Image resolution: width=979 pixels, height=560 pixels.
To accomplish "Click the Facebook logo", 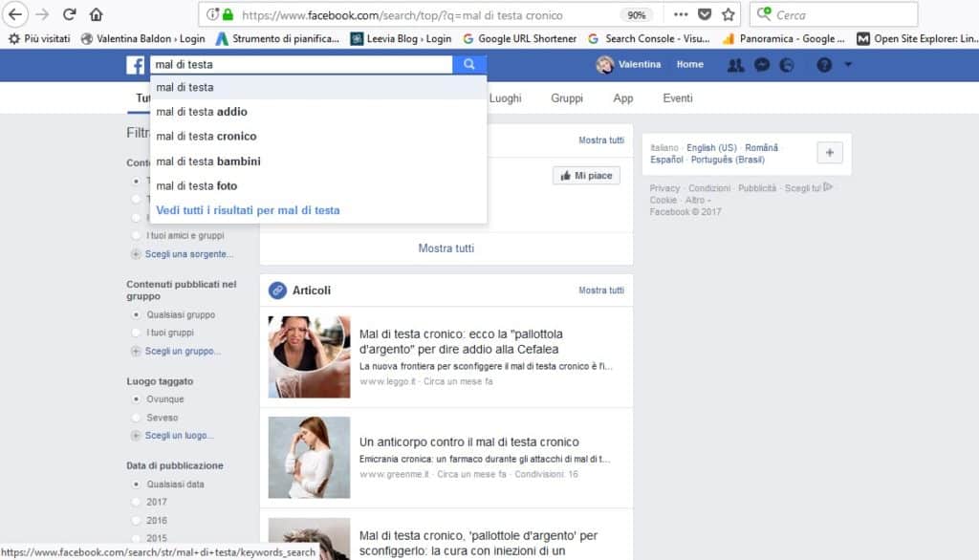I will click(135, 65).
